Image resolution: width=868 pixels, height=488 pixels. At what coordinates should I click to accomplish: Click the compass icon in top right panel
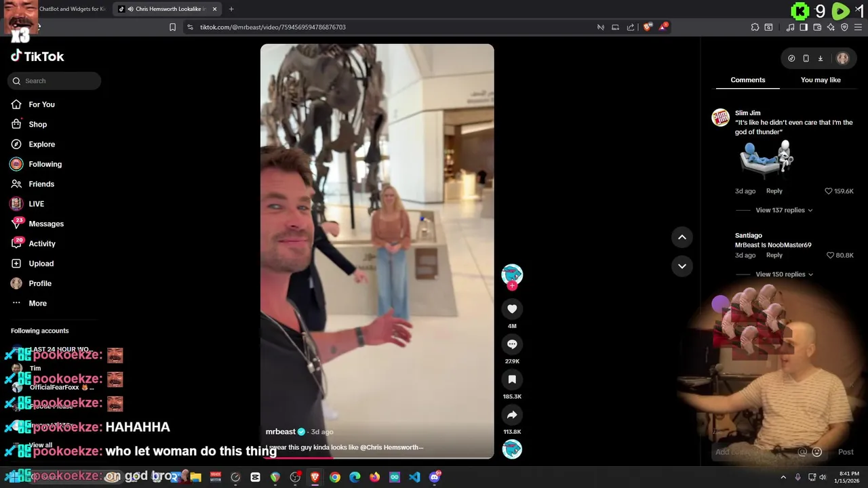791,58
